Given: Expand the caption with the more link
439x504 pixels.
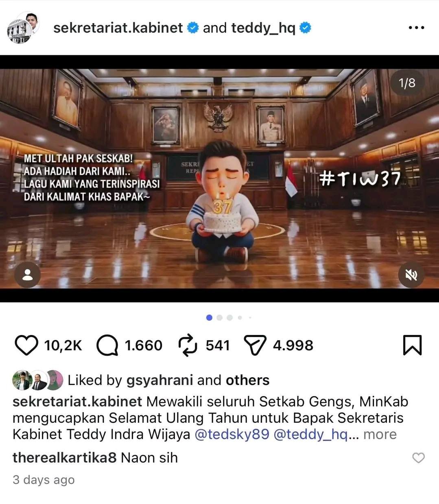Looking at the screenshot, I should (380, 434).
